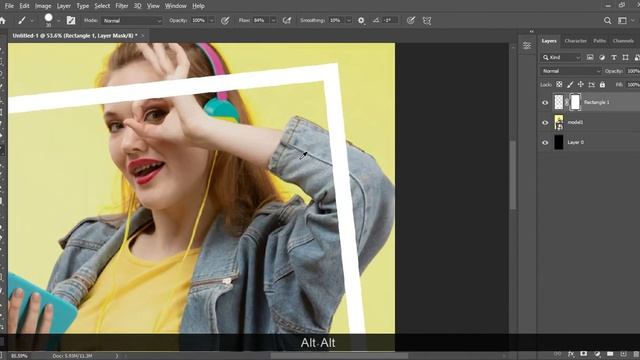Screen dimensions: 640x360
Task: Filter layers by pixel layers icon
Action: pos(590,58)
